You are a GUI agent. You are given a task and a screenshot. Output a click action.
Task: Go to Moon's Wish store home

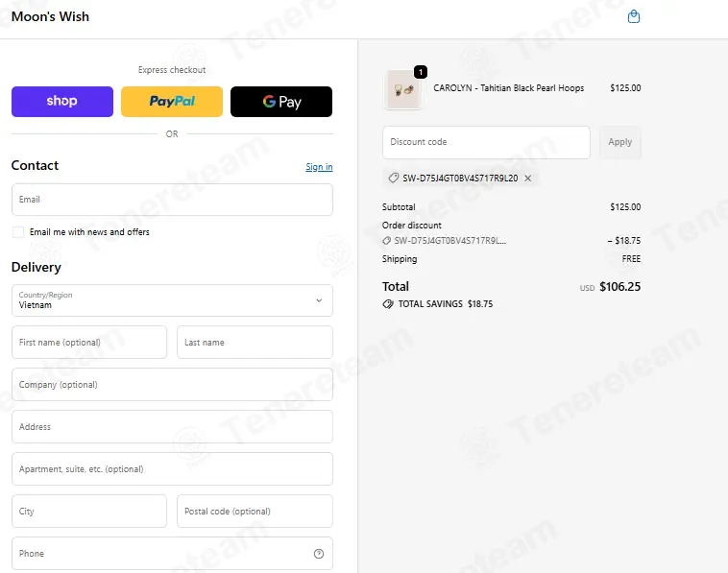[50, 16]
